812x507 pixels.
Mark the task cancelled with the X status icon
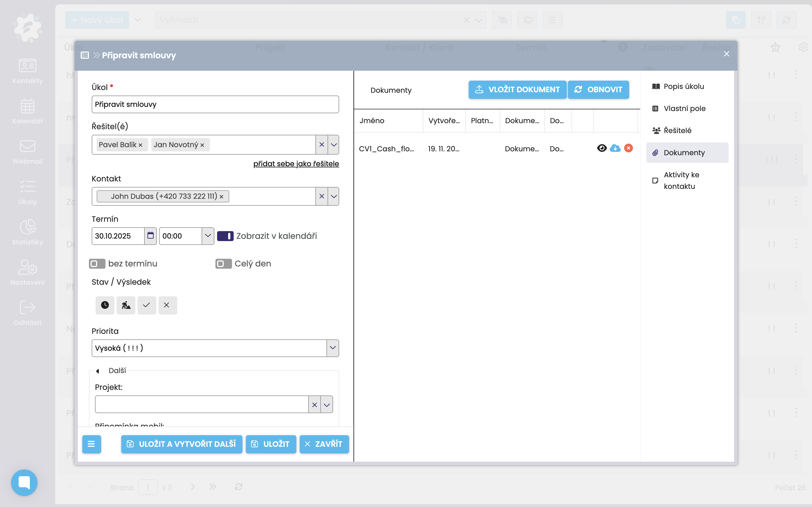click(x=167, y=305)
